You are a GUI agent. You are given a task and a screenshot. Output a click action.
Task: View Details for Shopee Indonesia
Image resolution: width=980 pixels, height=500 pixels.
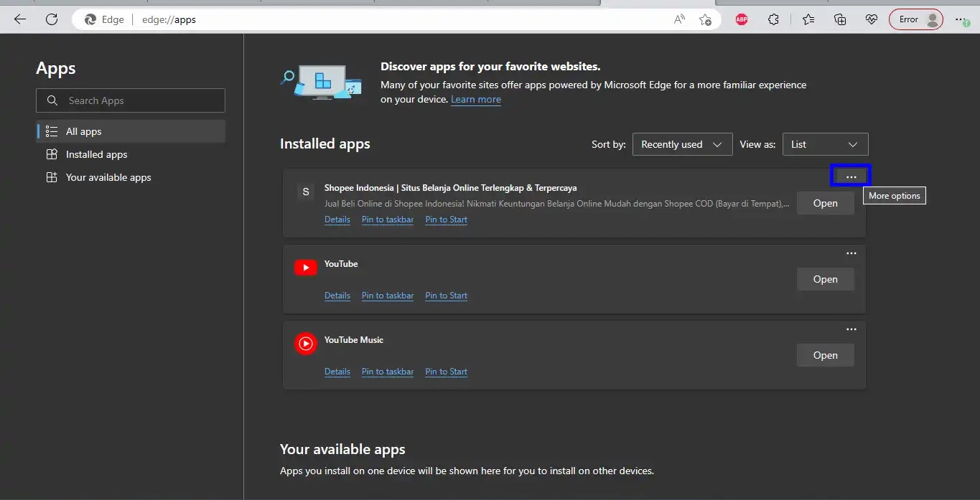337,220
